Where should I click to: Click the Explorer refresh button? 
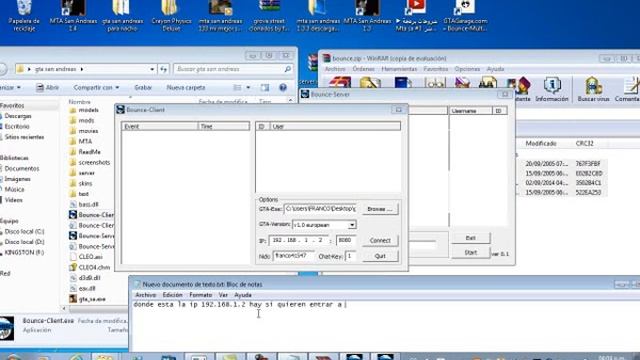(x=164, y=69)
